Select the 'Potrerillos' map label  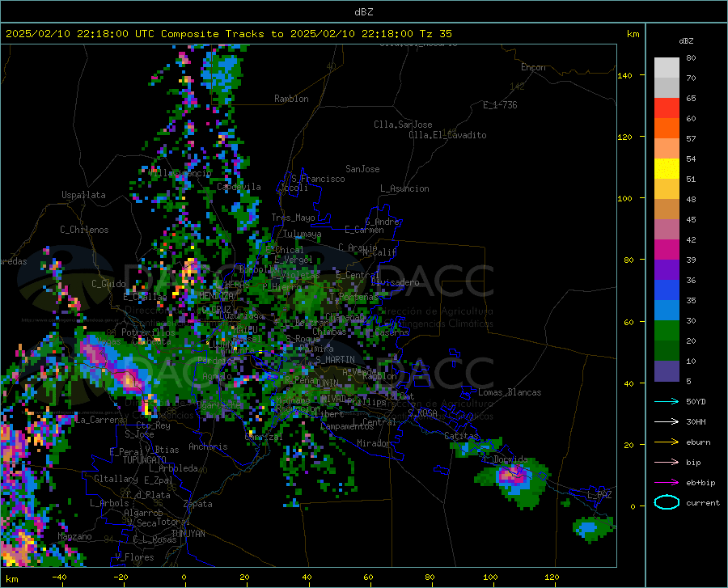point(148,332)
